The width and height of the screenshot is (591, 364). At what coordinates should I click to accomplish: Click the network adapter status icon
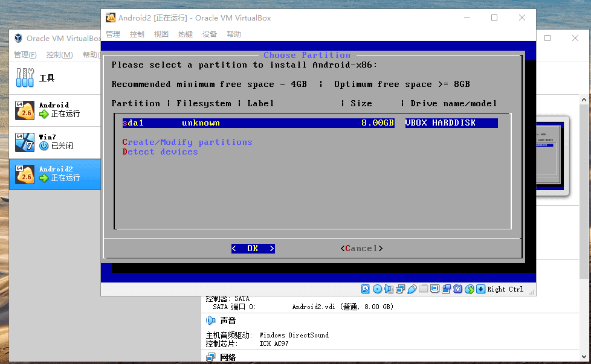coord(400,289)
